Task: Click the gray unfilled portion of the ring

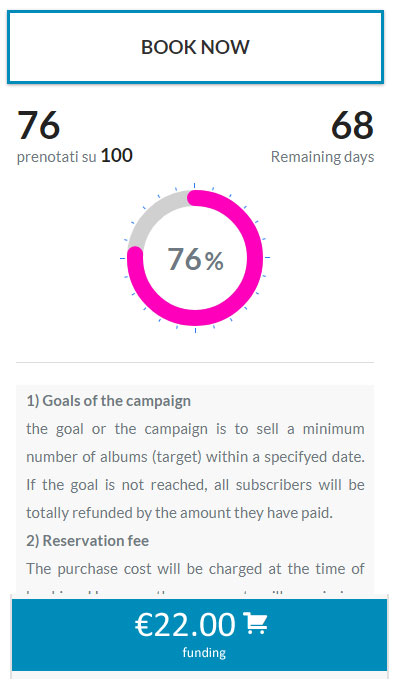Action: 149,213
